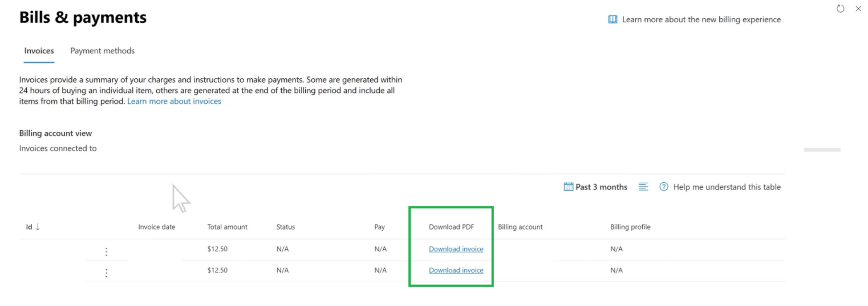
Task: Click the Billing account view heading
Action: pyautogui.click(x=55, y=133)
